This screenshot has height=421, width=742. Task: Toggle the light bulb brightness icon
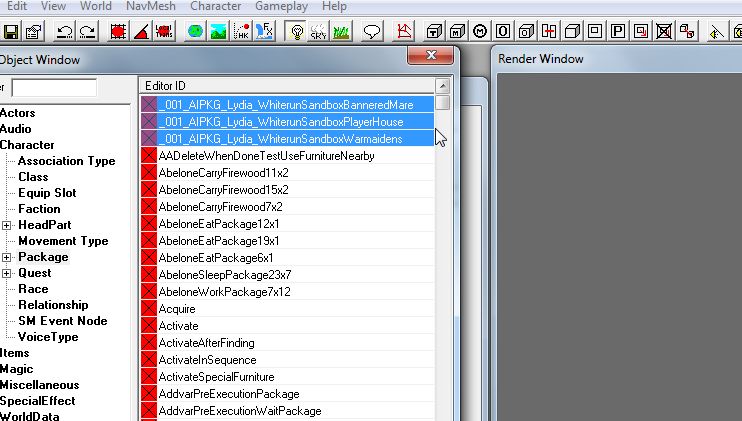point(296,32)
